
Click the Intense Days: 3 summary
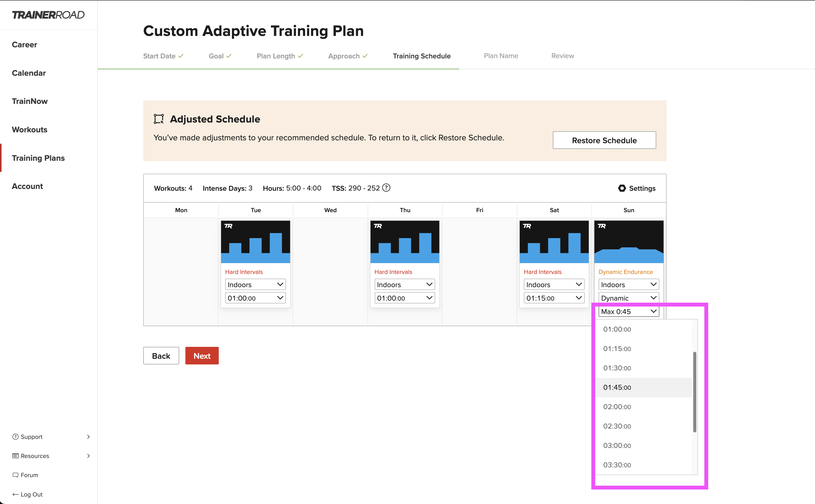(228, 188)
